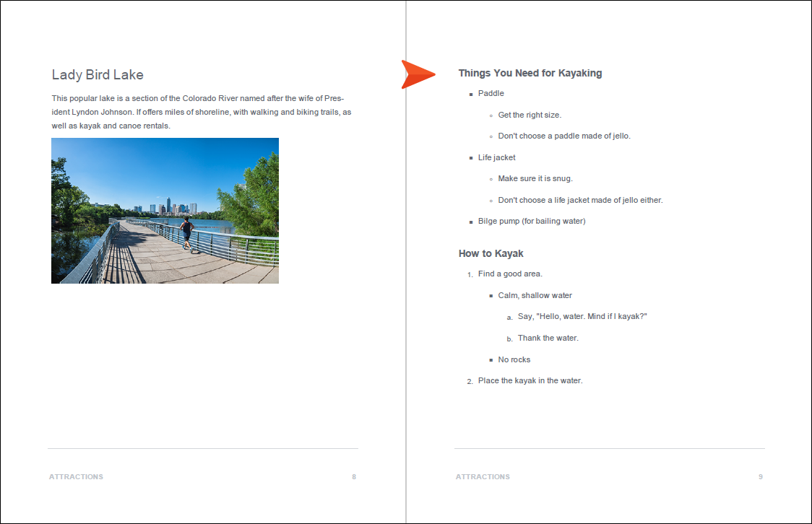
Task: Click the Lady Bird Lake boardwalk photo
Action: click(x=165, y=211)
